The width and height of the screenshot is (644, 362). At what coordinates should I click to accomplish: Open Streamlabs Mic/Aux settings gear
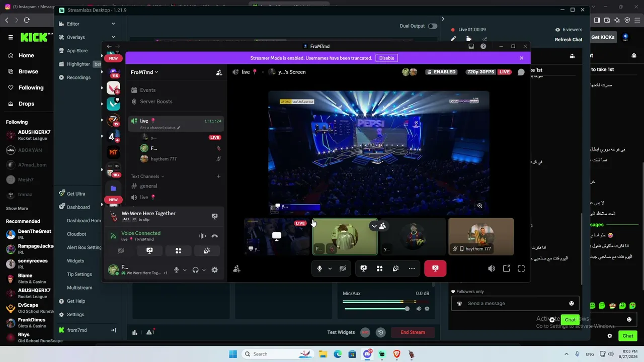pos(427,309)
